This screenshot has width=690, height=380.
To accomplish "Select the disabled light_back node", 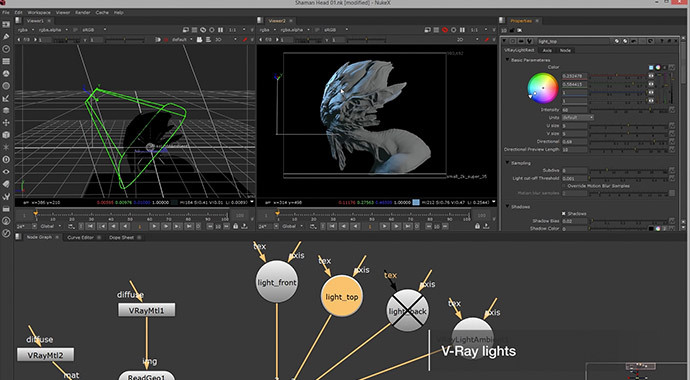I will pos(407,311).
